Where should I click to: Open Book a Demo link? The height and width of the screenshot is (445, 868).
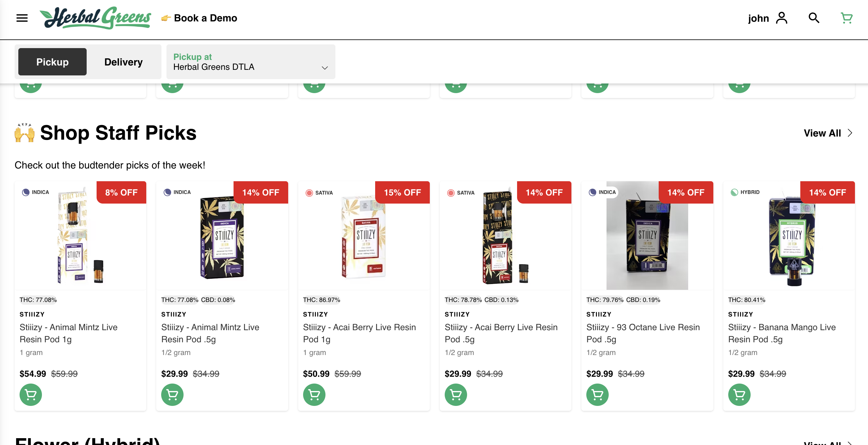199,18
